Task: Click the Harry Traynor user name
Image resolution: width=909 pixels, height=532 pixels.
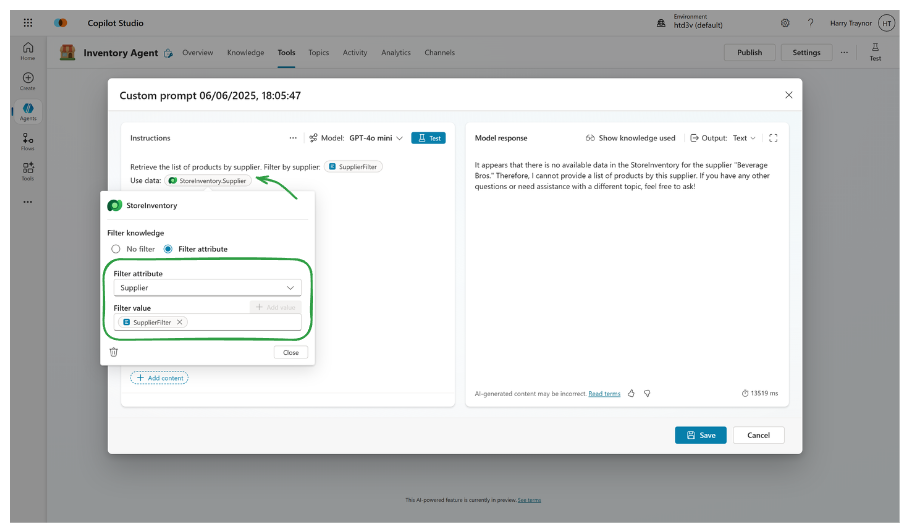Action: (850, 23)
